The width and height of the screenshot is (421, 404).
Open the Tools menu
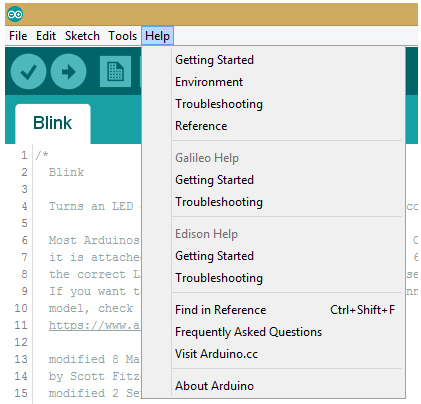tap(122, 36)
